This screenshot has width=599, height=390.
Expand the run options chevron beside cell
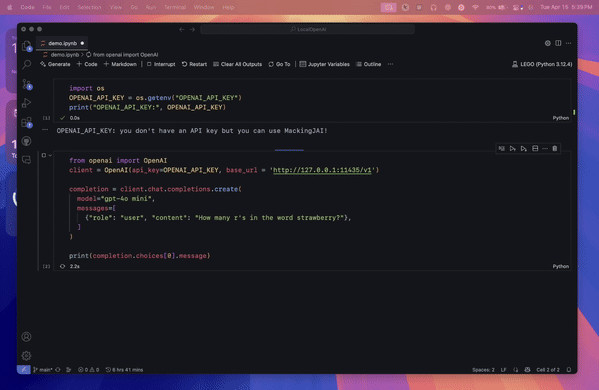tap(50, 155)
